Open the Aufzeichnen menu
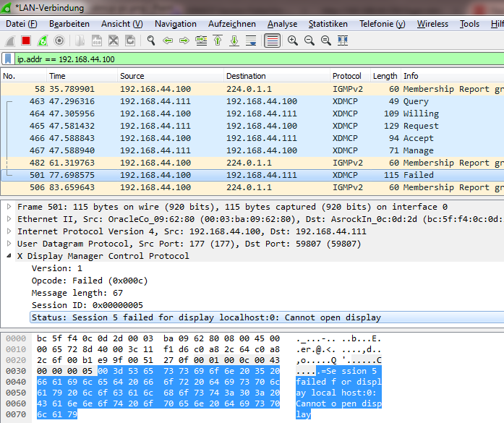The image size is (504, 423). 231,24
